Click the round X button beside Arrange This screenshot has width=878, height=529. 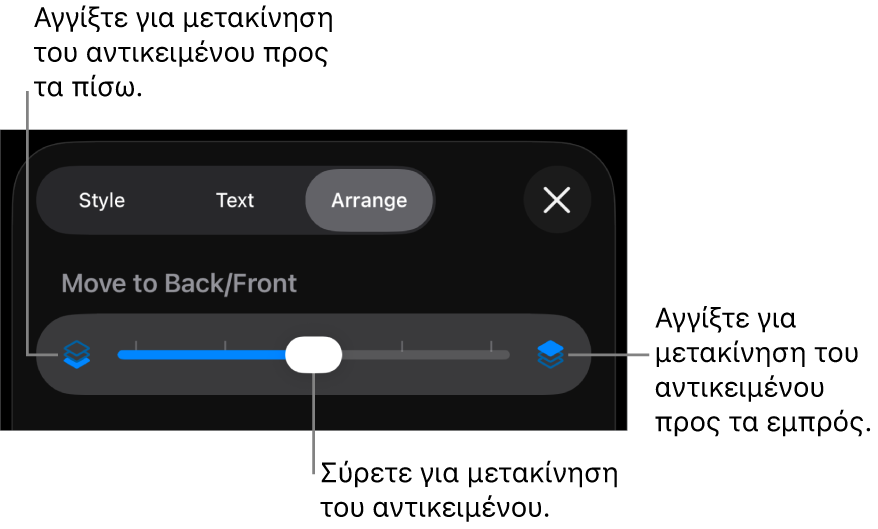pyautogui.click(x=557, y=200)
